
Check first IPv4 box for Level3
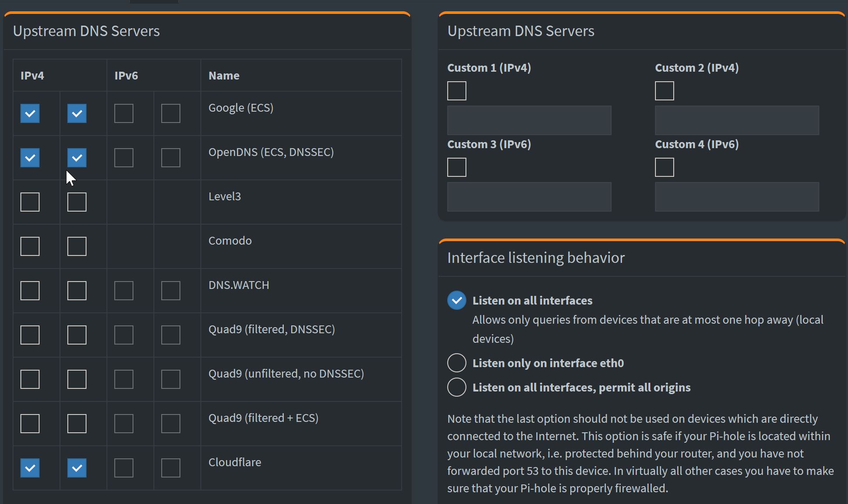point(30,202)
